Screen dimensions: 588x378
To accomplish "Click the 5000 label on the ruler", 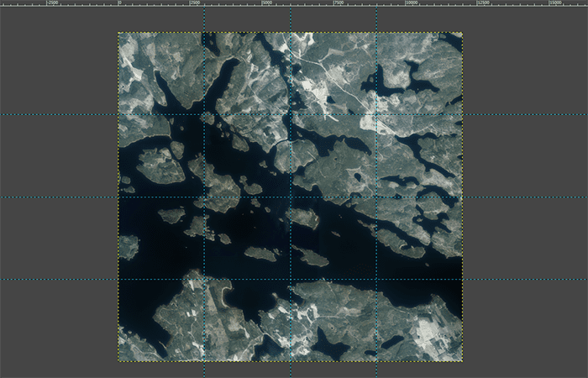I will pyautogui.click(x=267, y=3).
